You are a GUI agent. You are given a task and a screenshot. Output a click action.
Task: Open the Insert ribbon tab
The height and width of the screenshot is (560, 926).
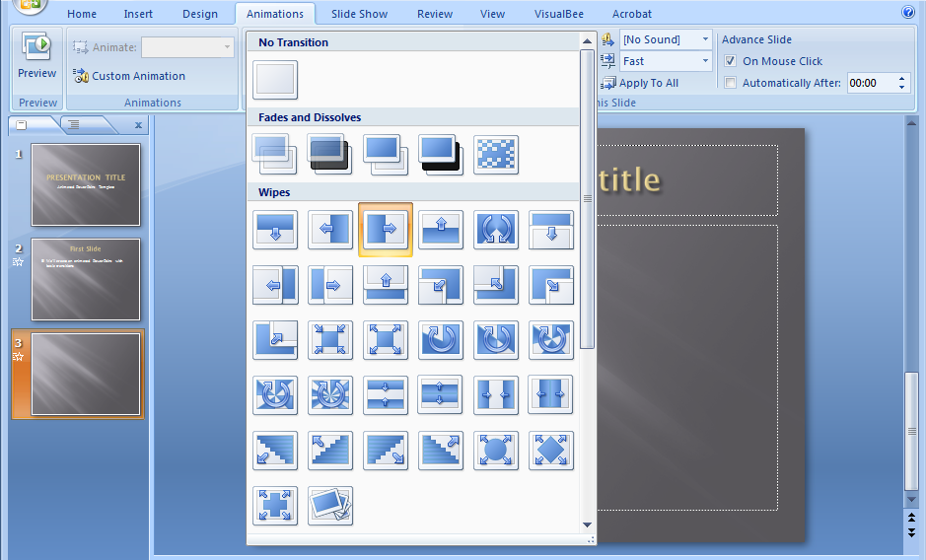pyautogui.click(x=138, y=14)
